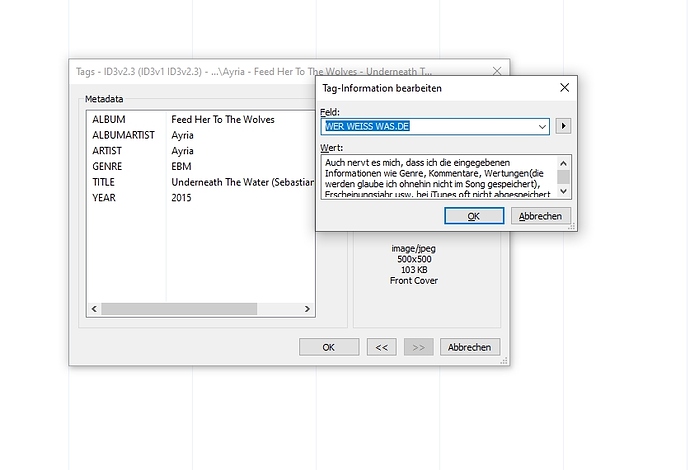Click the Front Cover label
Viewport: 690px width, 470px height.
[414, 281]
